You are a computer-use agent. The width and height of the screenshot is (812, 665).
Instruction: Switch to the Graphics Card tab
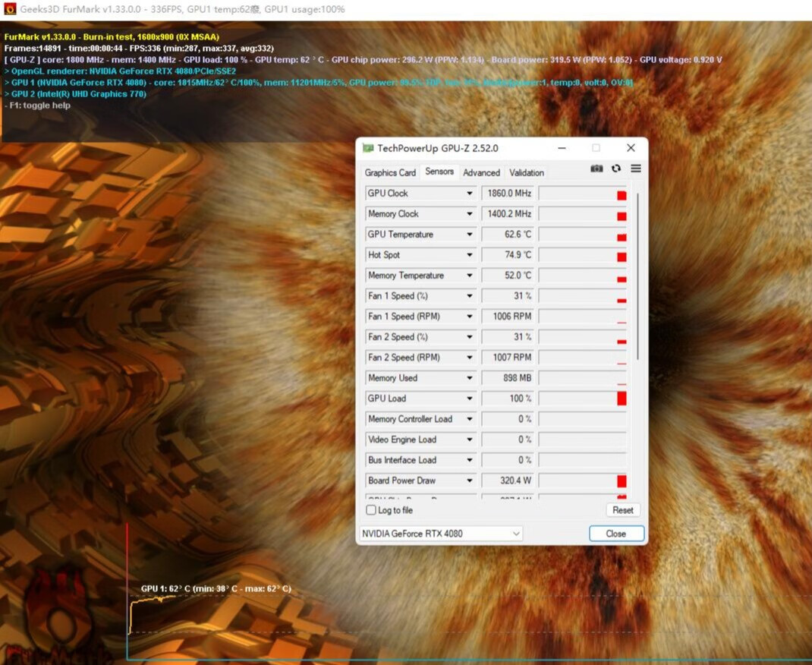[x=390, y=172]
